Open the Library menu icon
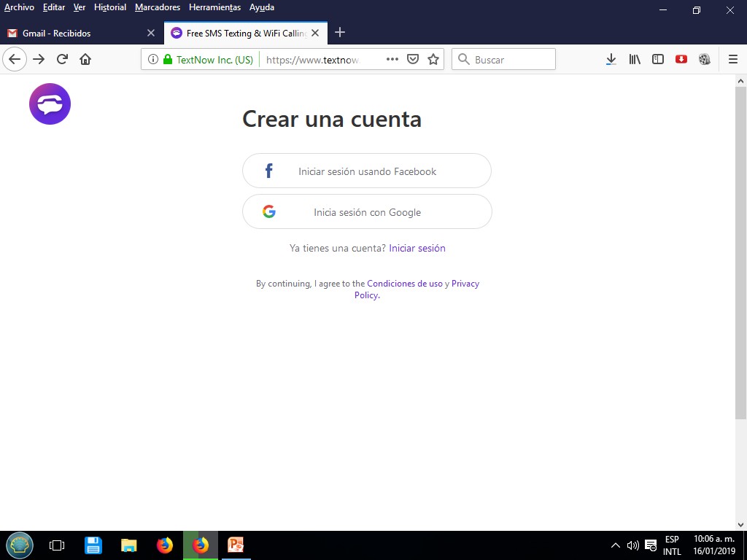The height and width of the screenshot is (560, 747). coord(635,59)
